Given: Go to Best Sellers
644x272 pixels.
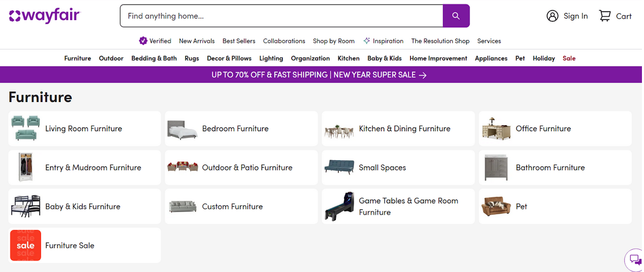Looking at the screenshot, I should pyautogui.click(x=239, y=41).
